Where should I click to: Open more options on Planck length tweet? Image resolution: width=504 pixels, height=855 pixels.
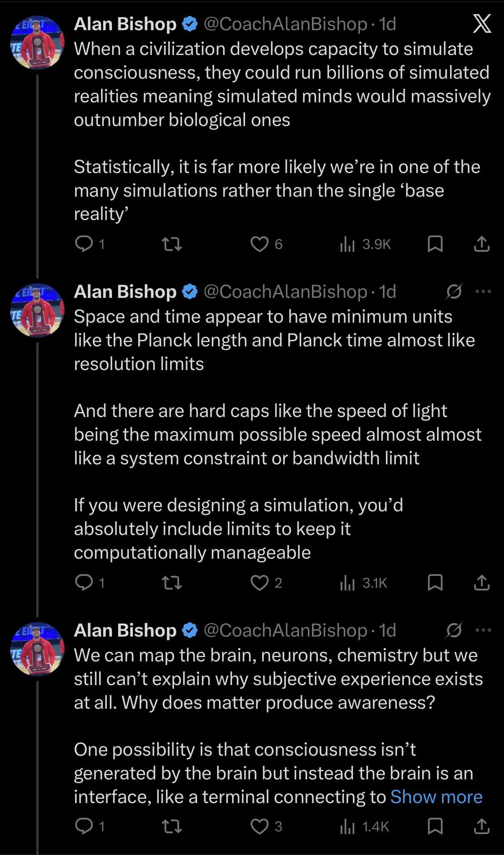pyautogui.click(x=483, y=292)
